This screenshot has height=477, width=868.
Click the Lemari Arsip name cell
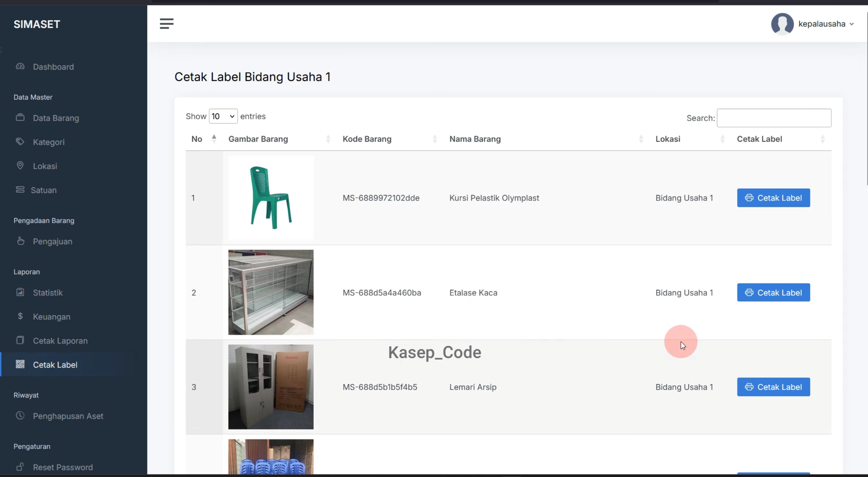473,387
